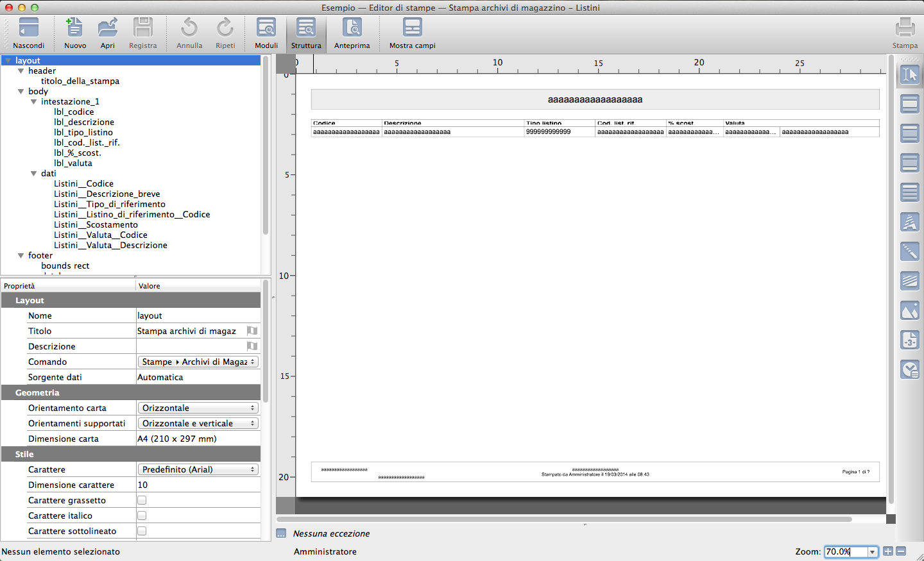Click the zoom out minus button

point(901,551)
